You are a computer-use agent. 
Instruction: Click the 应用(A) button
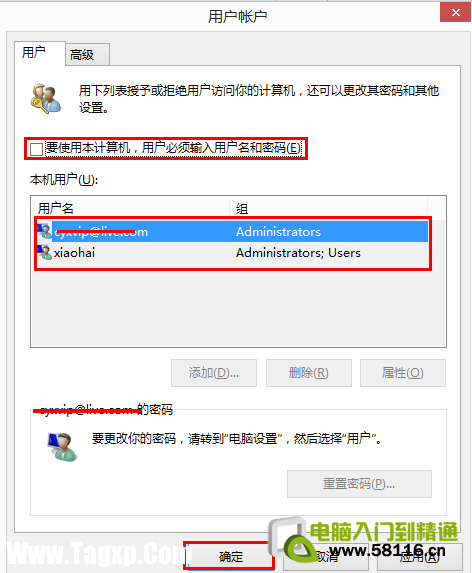pyautogui.click(x=419, y=556)
